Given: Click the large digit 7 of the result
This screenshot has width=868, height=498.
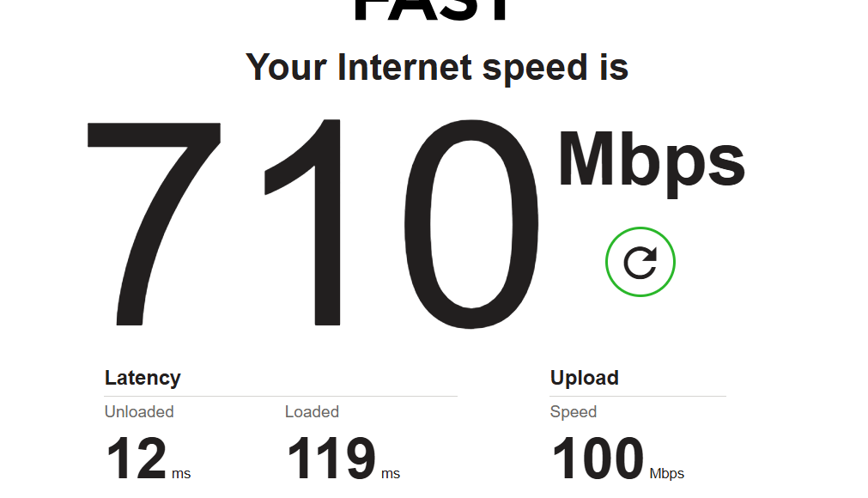Looking at the screenshot, I should (x=154, y=223).
